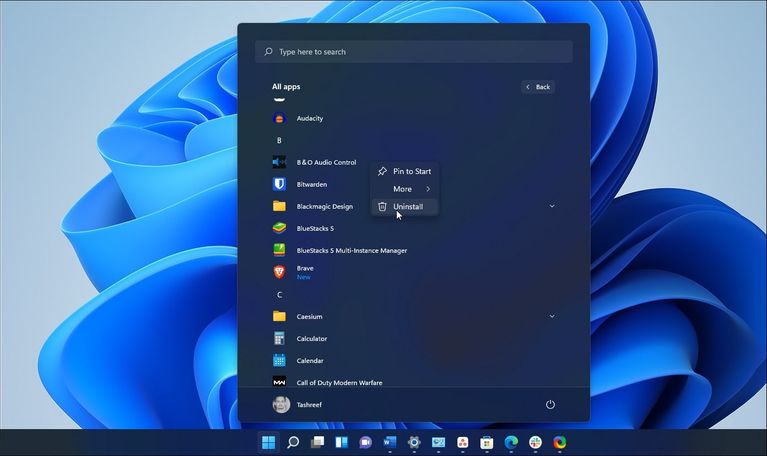Select Pin to Start in context menu

click(x=411, y=171)
